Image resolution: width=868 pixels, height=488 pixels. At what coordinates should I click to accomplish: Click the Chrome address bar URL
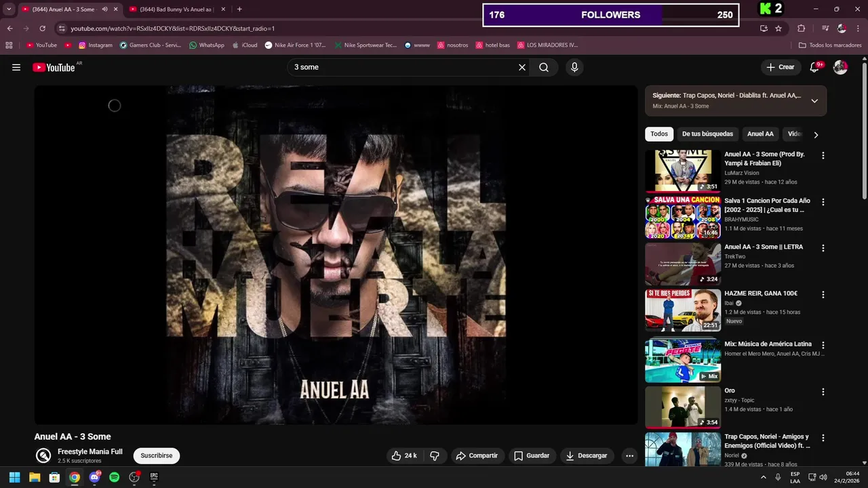(173, 28)
